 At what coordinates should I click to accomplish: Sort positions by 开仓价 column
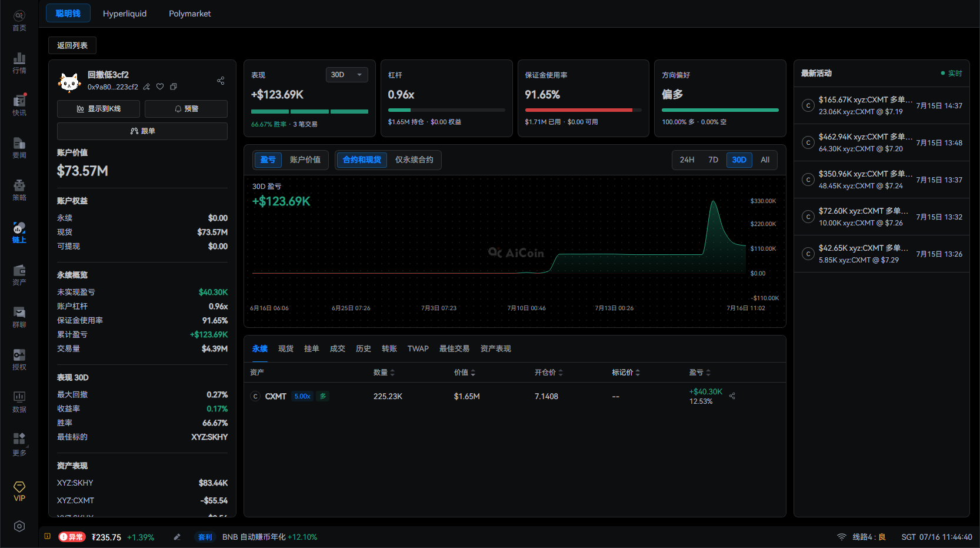point(549,373)
